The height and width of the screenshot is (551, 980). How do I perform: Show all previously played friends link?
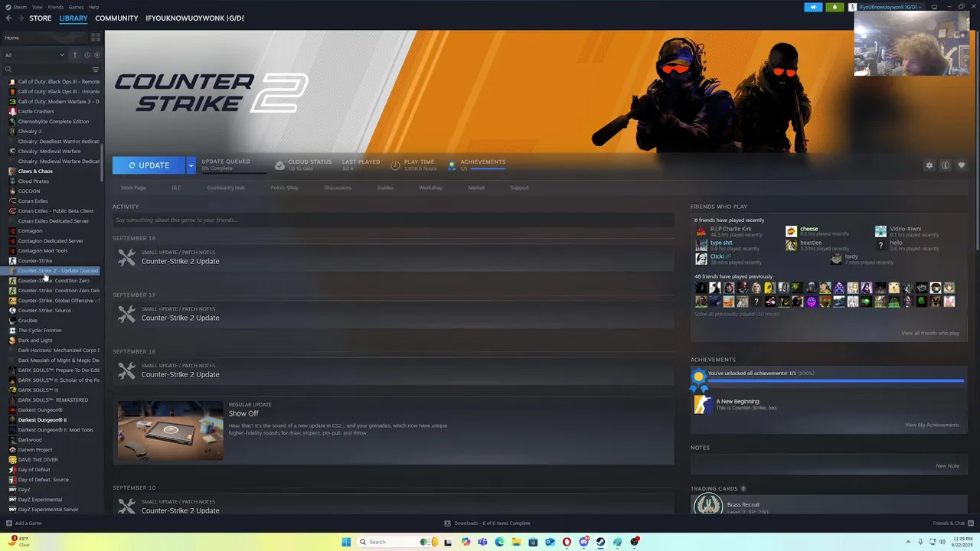point(737,314)
